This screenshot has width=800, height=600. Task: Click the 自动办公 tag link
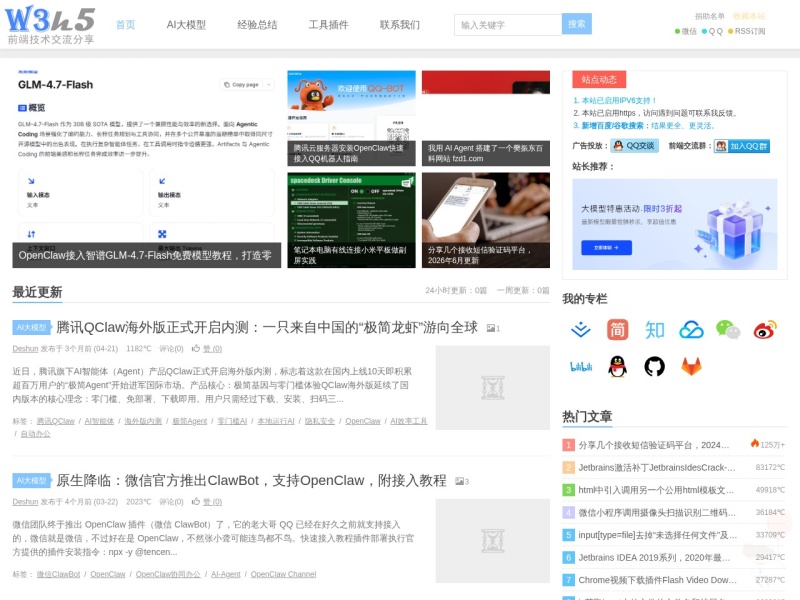[x=36, y=434]
